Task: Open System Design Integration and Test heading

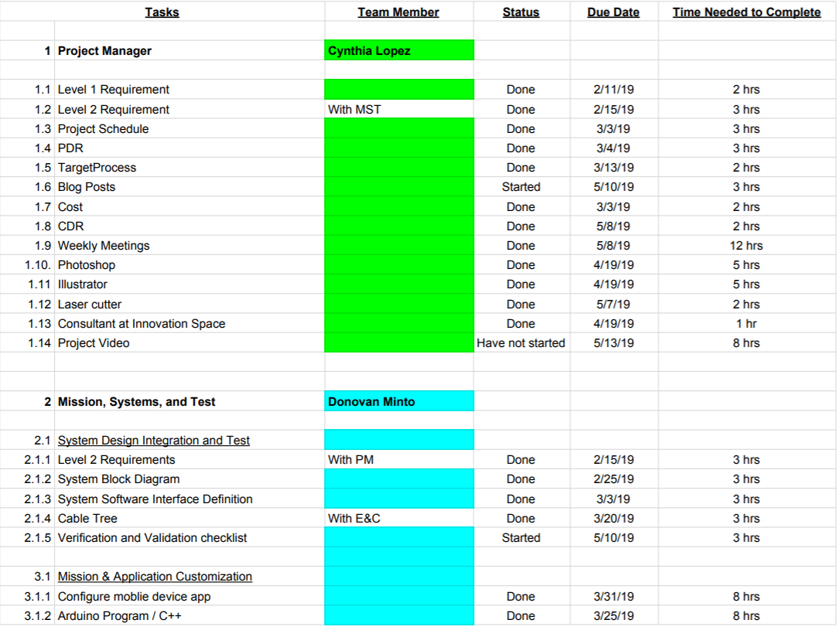Action: [x=153, y=441]
